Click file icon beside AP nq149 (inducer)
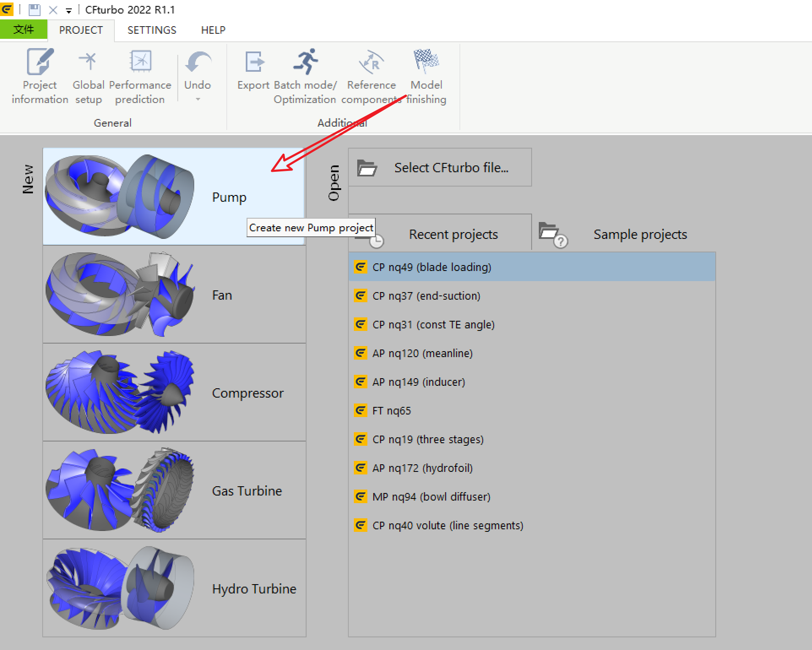Viewport: 812px width, 650px height. pos(360,382)
